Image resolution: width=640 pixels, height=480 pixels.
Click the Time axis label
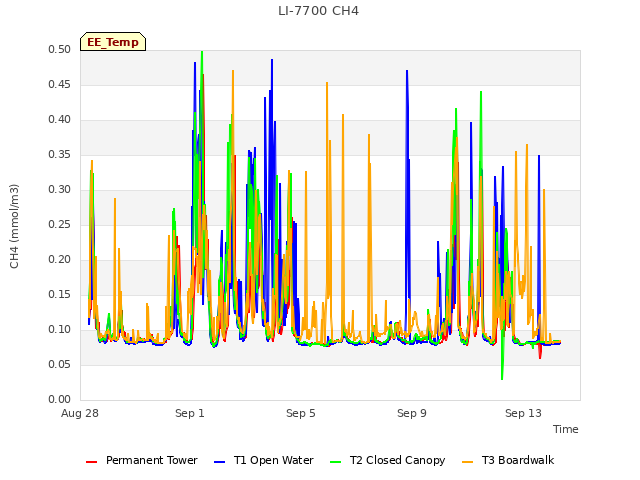pos(565,429)
